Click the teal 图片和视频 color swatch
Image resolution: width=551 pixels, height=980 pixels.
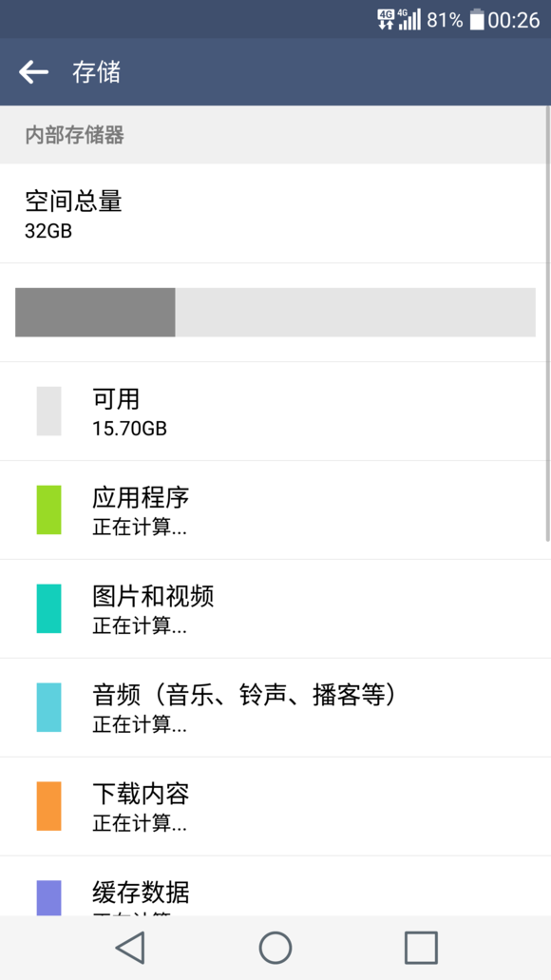point(48,608)
